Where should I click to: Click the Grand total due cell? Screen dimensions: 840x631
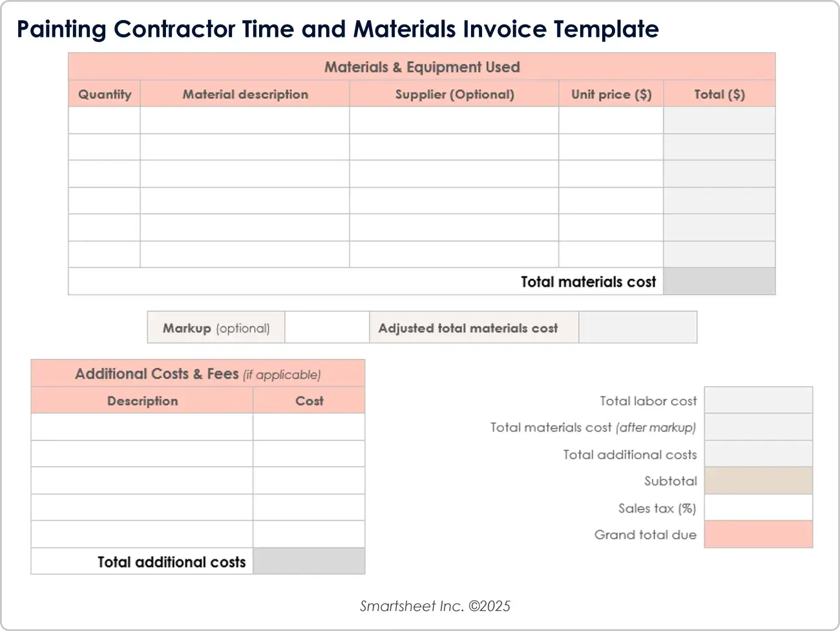[x=758, y=535]
